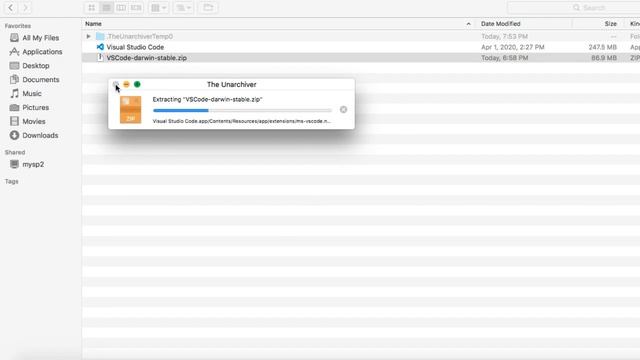
Task: Open the arrange items dropdown
Action: (x=159, y=8)
